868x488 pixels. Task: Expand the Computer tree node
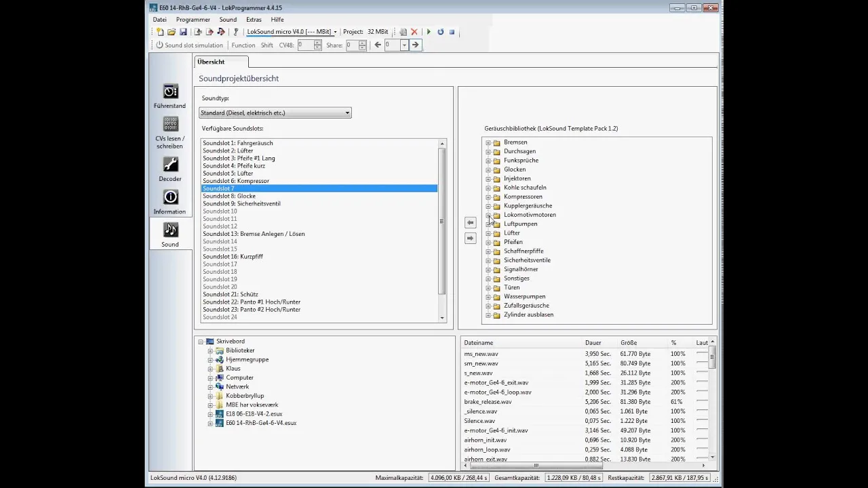[210, 378]
